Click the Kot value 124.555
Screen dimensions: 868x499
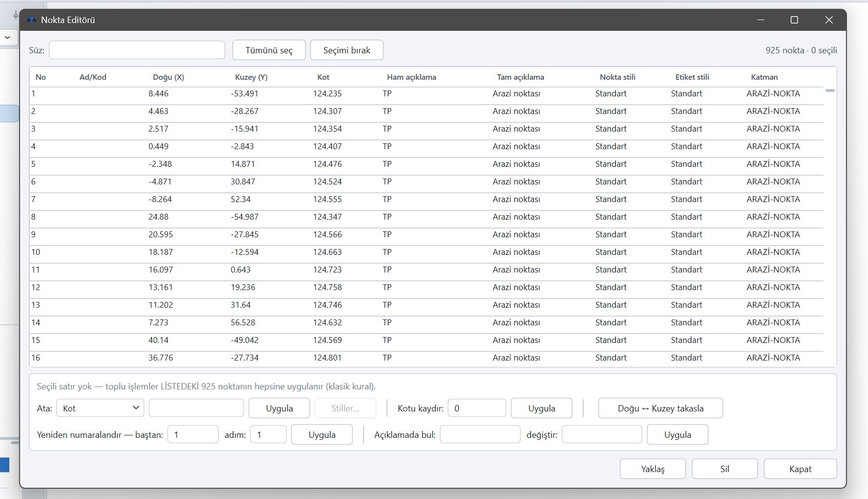pos(327,199)
